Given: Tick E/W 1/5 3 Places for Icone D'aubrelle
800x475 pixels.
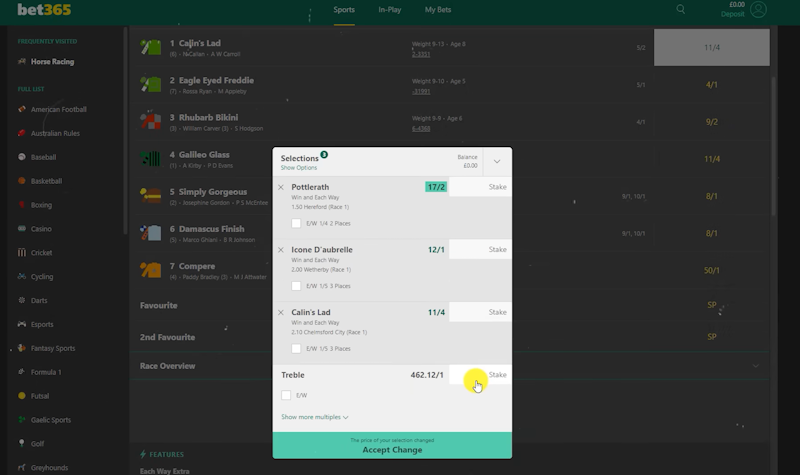Looking at the screenshot, I should 296,286.
